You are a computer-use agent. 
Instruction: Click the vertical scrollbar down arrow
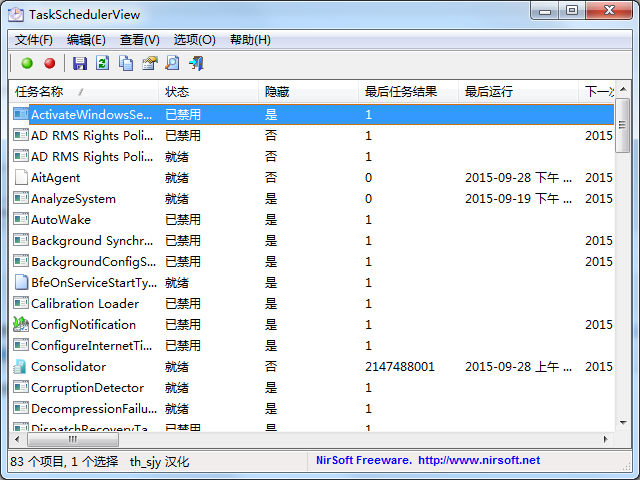(x=623, y=424)
